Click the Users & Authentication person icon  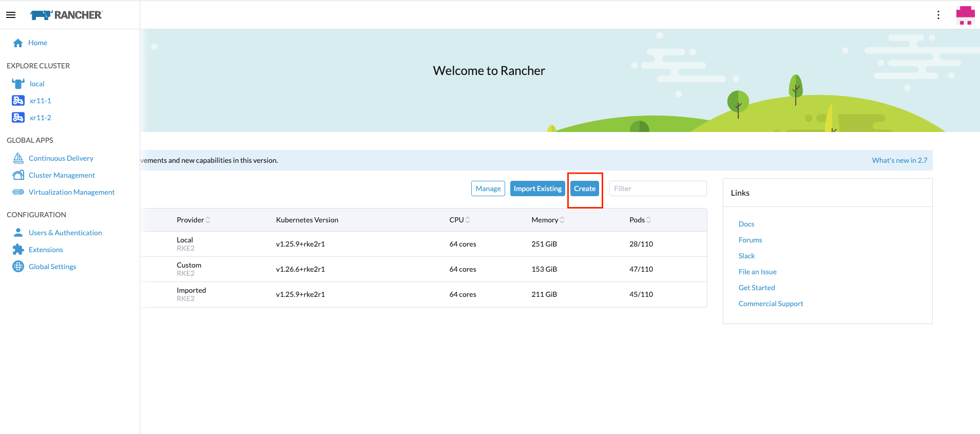[x=18, y=233]
